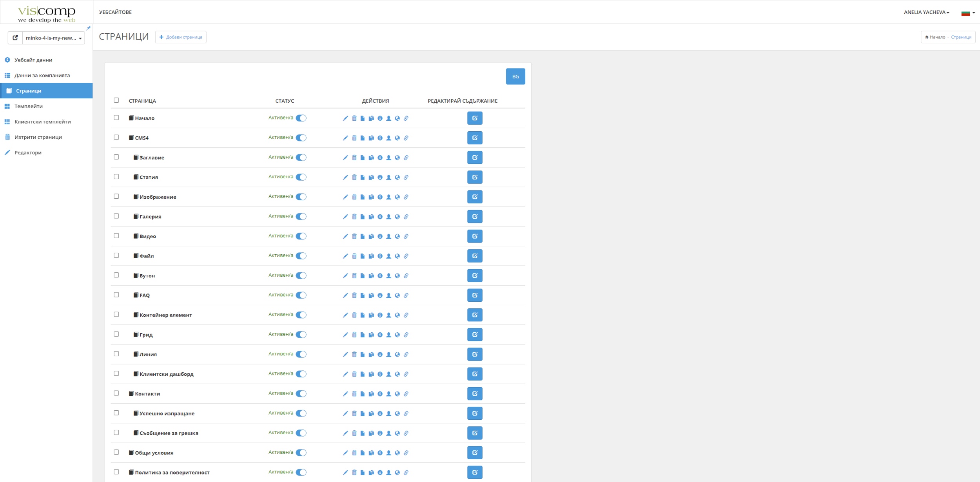
Task: Click copy pages icon for Галерия row
Action: click(x=371, y=217)
